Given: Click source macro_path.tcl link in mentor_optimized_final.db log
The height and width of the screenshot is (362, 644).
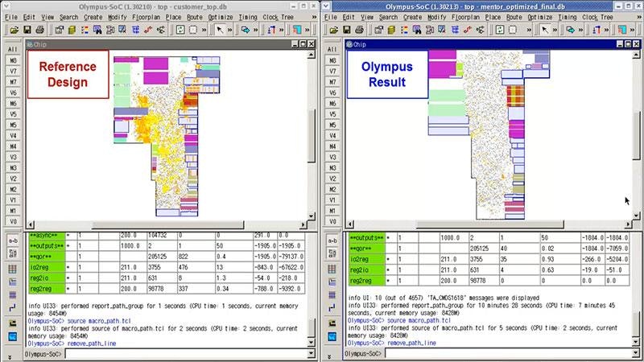Looking at the screenshot, I should click(x=419, y=320).
